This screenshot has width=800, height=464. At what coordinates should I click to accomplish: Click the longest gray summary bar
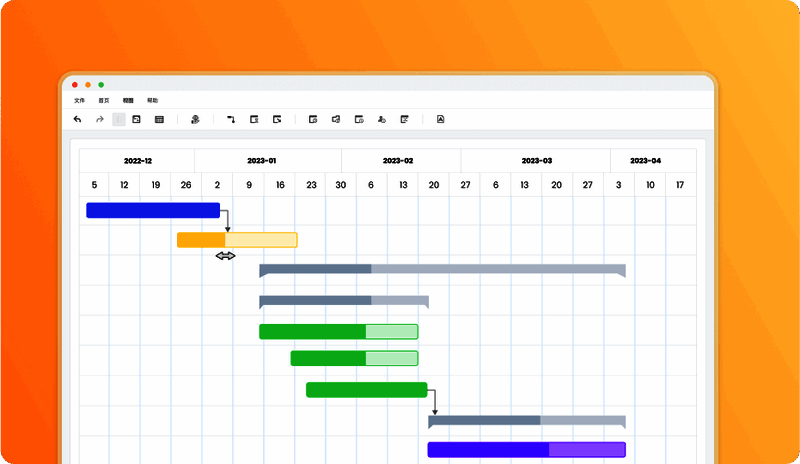coord(442,270)
